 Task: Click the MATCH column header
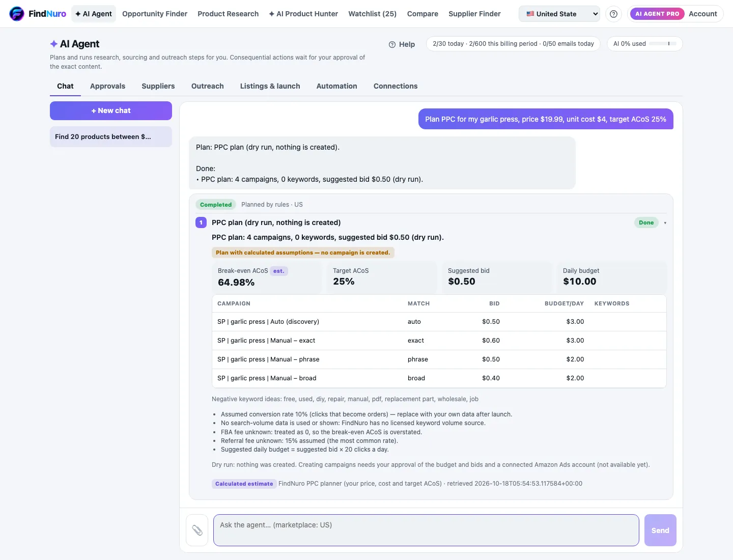[418, 303]
